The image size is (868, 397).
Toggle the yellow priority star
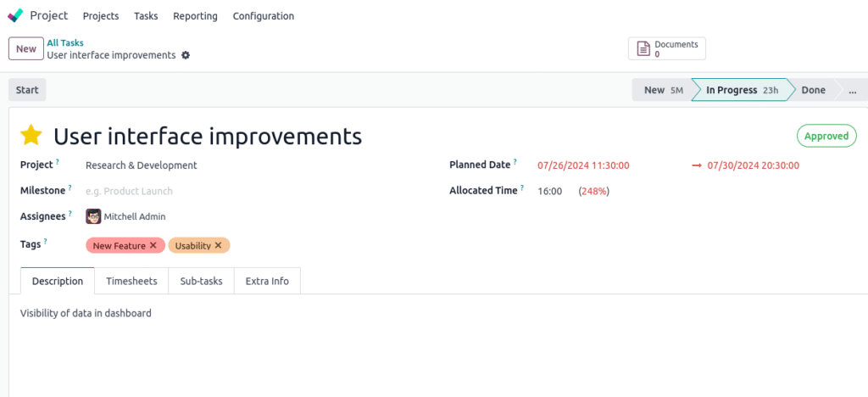31,136
